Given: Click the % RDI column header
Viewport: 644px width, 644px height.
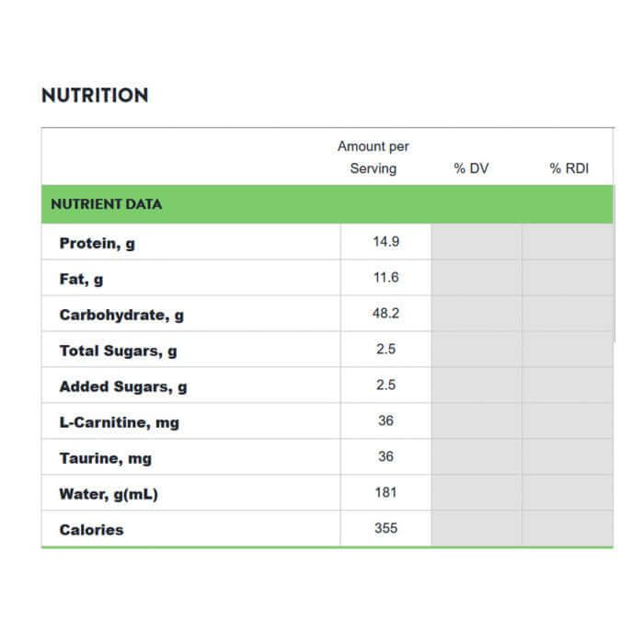Looking at the screenshot, I should (569, 168).
